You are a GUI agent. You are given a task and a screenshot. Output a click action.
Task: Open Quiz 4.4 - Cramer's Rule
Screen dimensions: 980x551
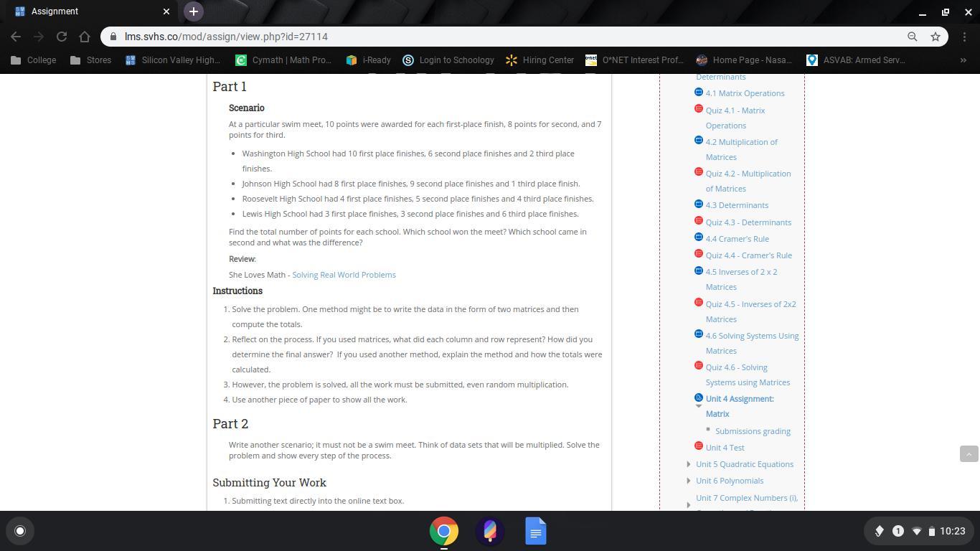748,255
